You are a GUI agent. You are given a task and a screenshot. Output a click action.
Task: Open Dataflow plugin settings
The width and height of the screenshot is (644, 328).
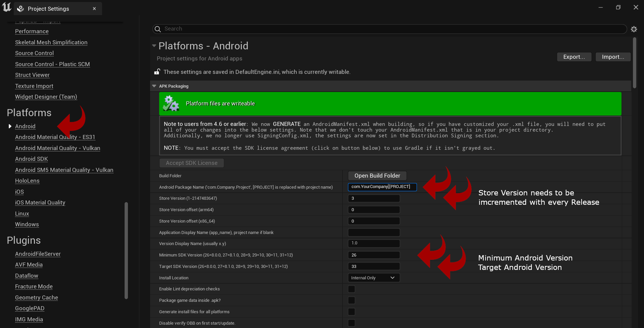[x=27, y=276]
